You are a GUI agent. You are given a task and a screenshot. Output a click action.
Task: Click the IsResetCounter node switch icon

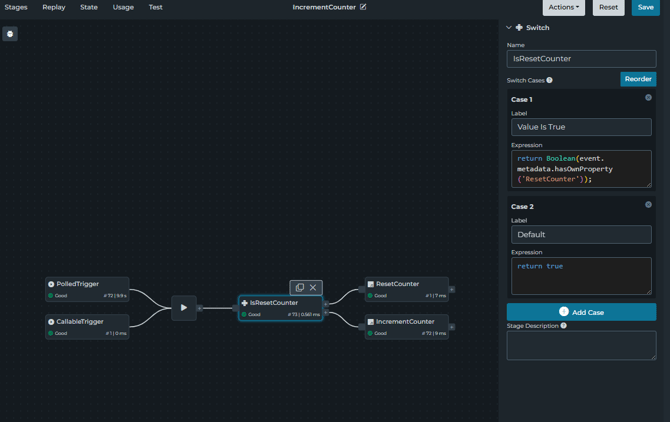244,303
